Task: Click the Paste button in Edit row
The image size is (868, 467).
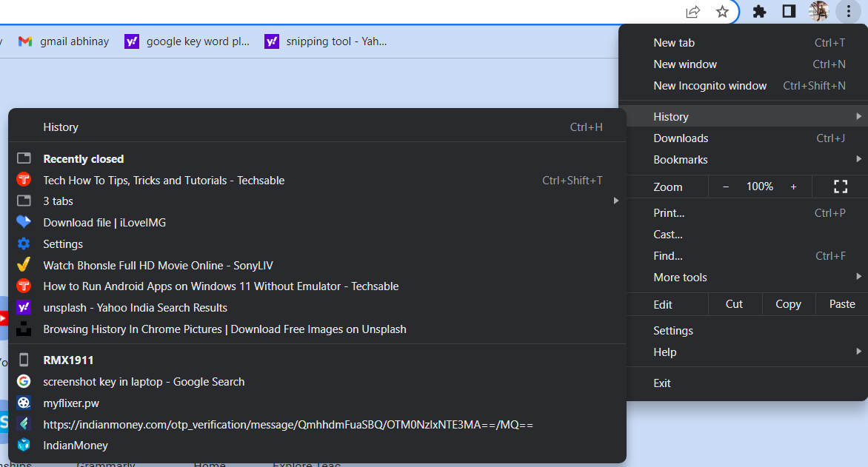Action: pyautogui.click(x=842, y=303)
